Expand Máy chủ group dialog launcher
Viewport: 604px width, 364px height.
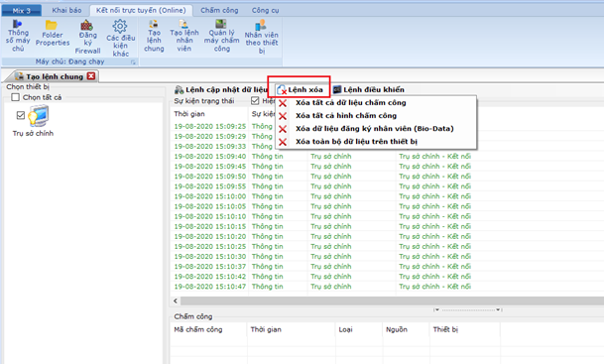pyautogui.click(x=133, y=62)
